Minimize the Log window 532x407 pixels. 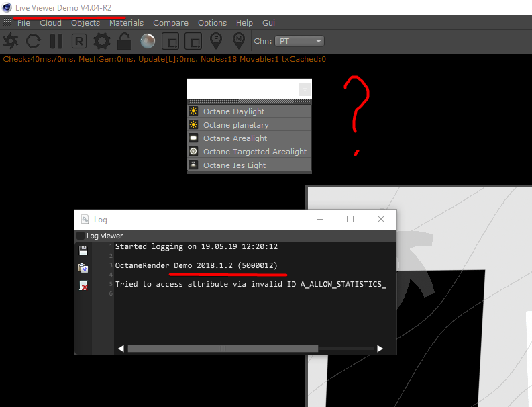[320, 219]
